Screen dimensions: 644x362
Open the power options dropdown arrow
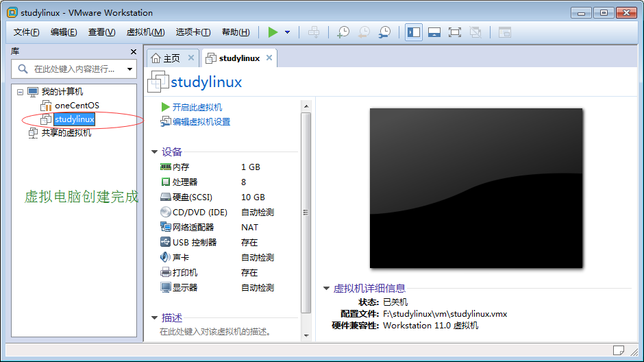coord(287,32)
